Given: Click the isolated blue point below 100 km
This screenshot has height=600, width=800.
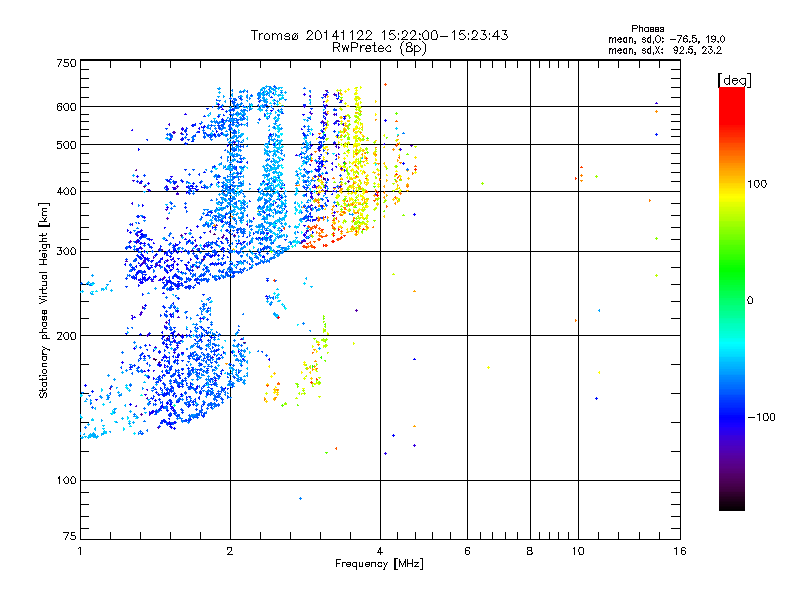Looking at the screenshot, I should click(x=301, y=498).
